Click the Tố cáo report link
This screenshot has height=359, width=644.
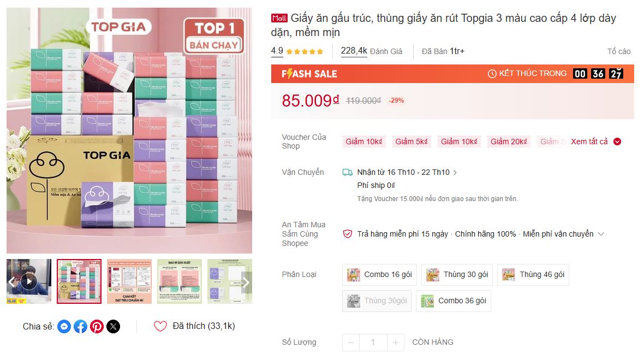pyautogui.click(x=618, y=51)
